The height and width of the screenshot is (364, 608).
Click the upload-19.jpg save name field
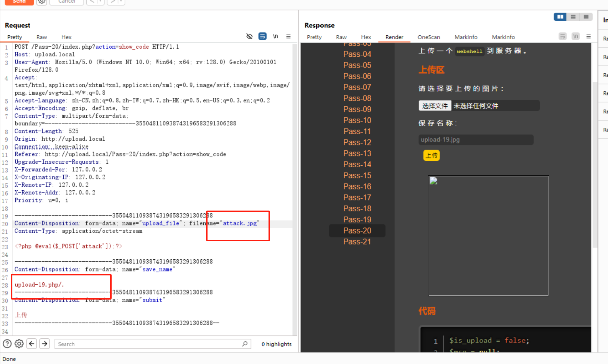pos(476,140)
